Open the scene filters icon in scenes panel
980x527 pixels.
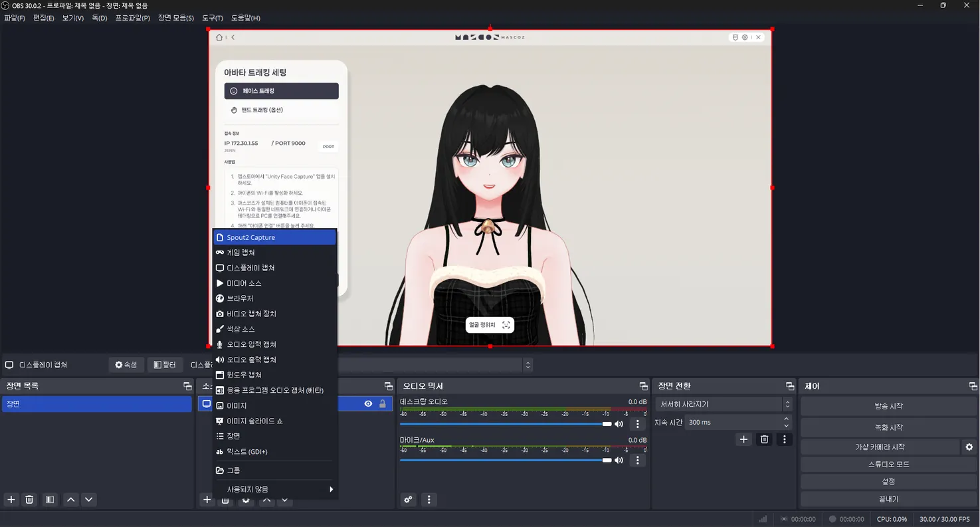[x=50, y=500]
